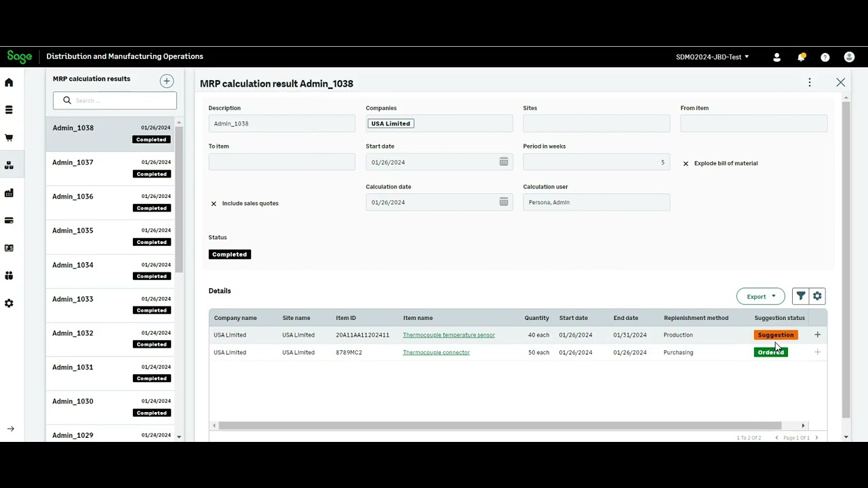Image resolution: width=868 pixels, height=488 pixels.
Task: Click the search magnifier icon
Action: click(x=67, y=100)
